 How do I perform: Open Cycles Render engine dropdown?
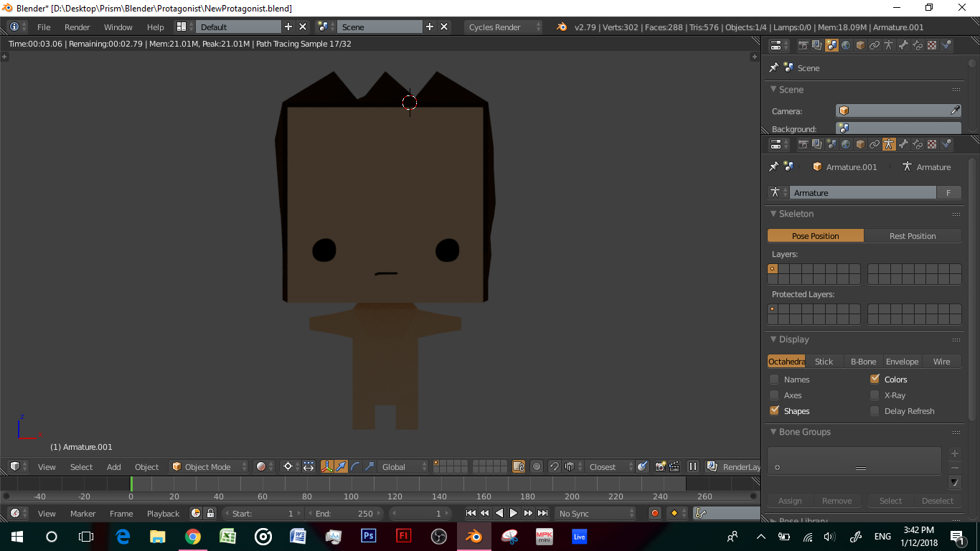point(504,27)
